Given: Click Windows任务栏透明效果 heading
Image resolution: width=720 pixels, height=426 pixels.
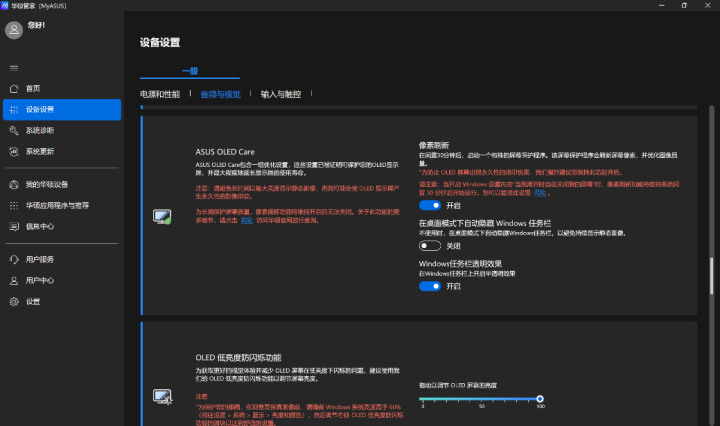Looking at the screenshot, I should tap(460, 263).
